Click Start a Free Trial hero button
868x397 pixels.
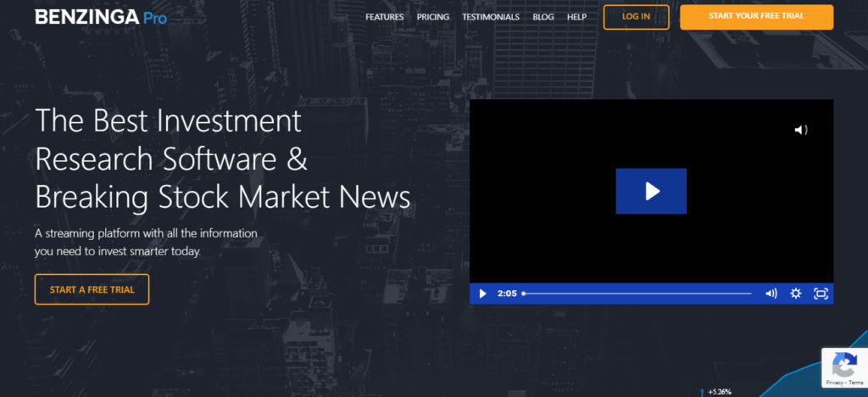92,289
